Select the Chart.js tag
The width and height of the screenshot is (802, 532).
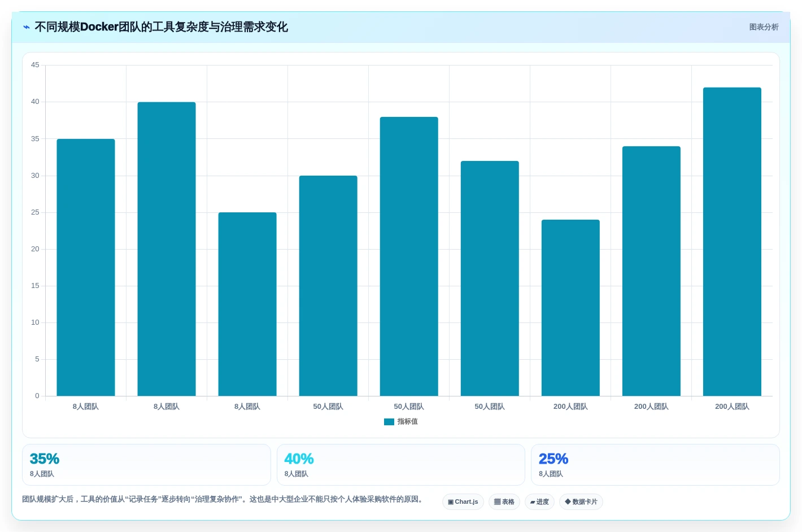point(463,502)
